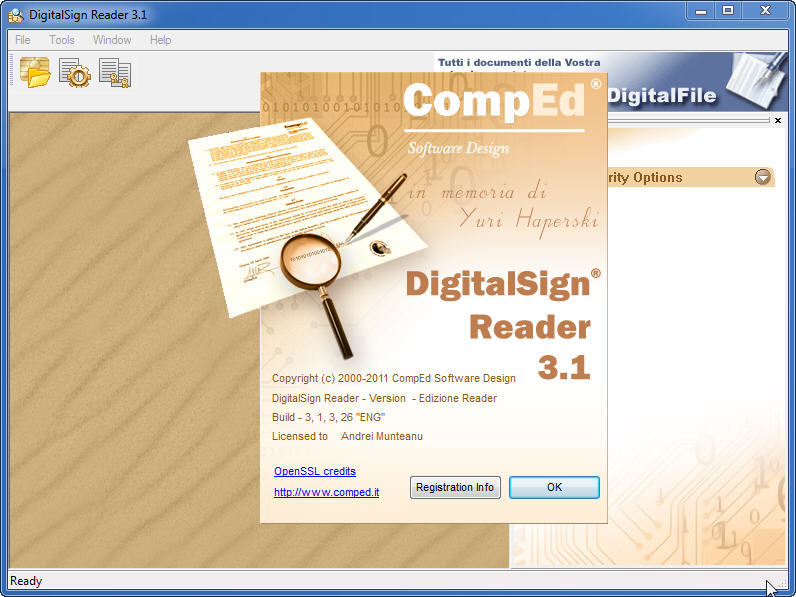Click the "Ready" status bar text
796x597 pixels.
tap(26, 581)
